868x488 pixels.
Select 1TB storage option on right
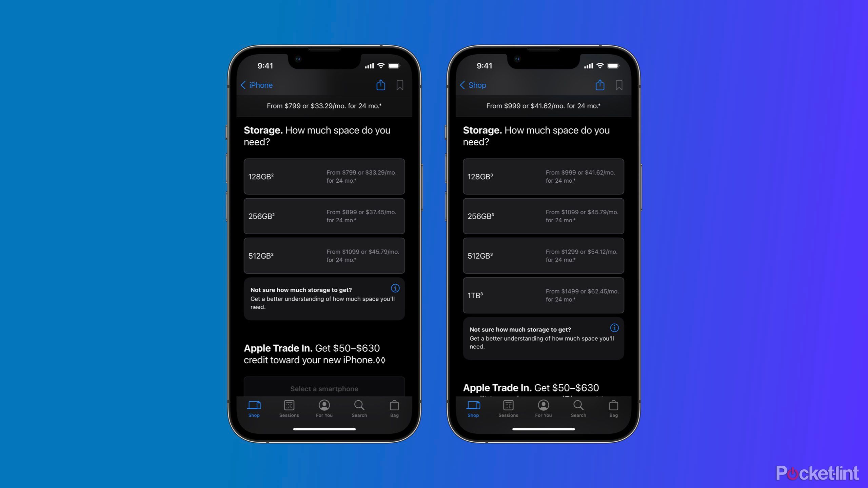click(543, 296)
